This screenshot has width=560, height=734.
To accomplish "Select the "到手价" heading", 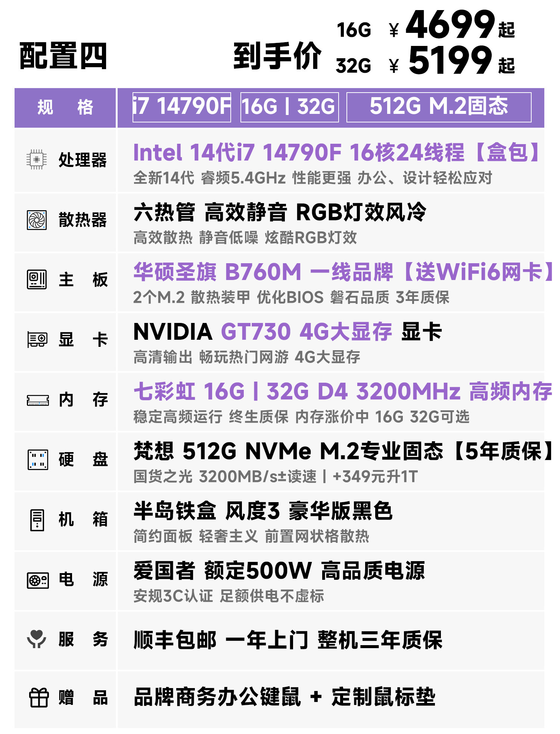I will pos(277,56).
